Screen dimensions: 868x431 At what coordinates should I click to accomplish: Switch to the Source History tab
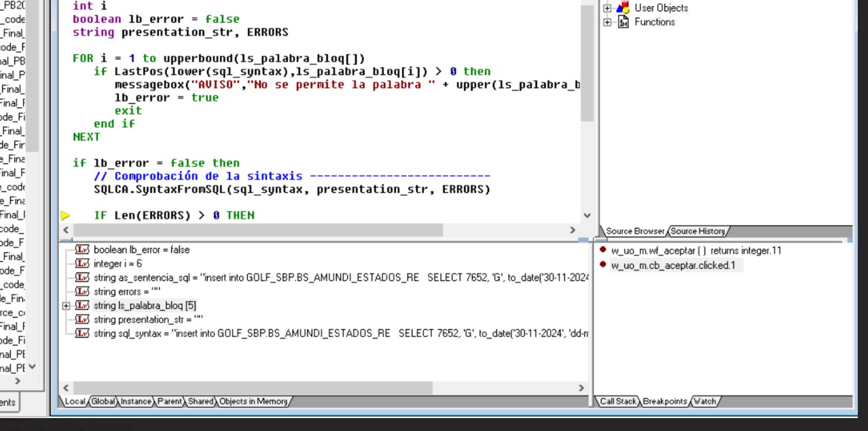[698, 231]
